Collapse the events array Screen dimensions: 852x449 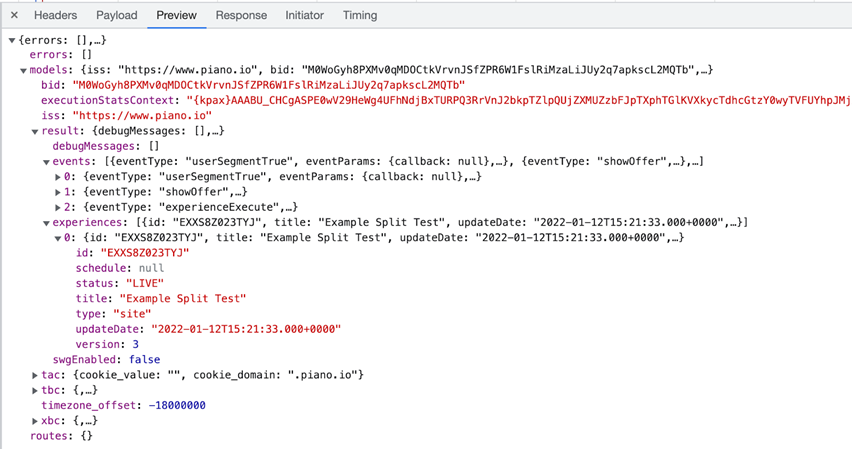tap(46, 161)
